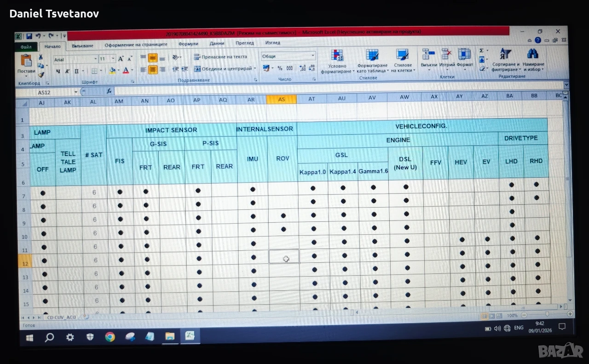Adjust the zoom slider in status bar

[547, 315]
